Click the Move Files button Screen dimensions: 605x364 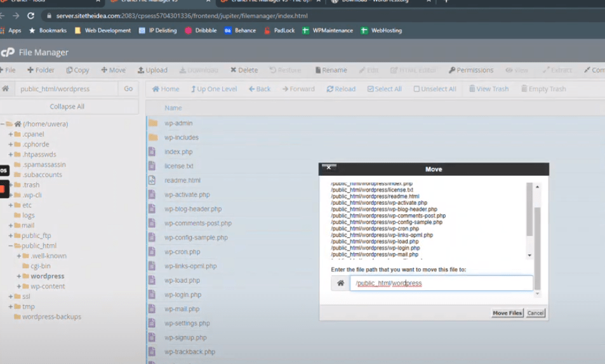coord(507,313)
